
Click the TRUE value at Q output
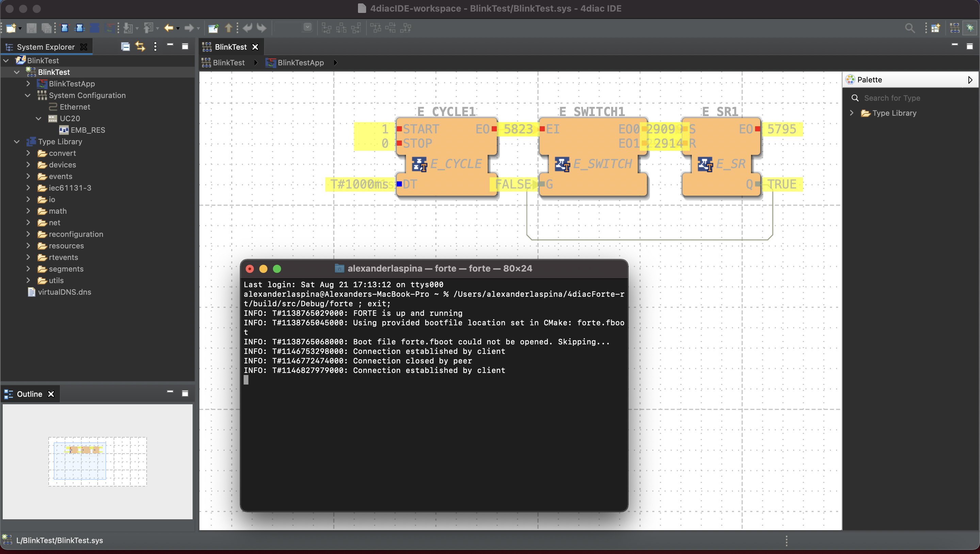click(x=782, y=184)
